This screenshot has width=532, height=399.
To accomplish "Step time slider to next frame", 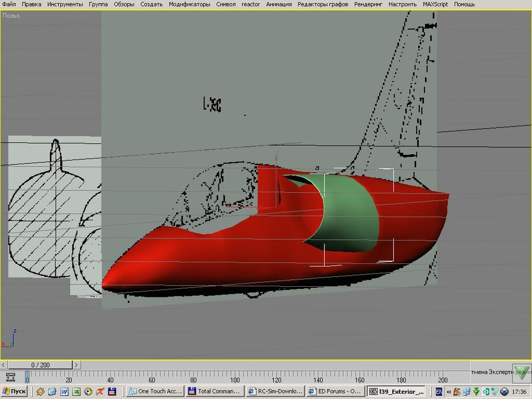I will click(77, 365).
